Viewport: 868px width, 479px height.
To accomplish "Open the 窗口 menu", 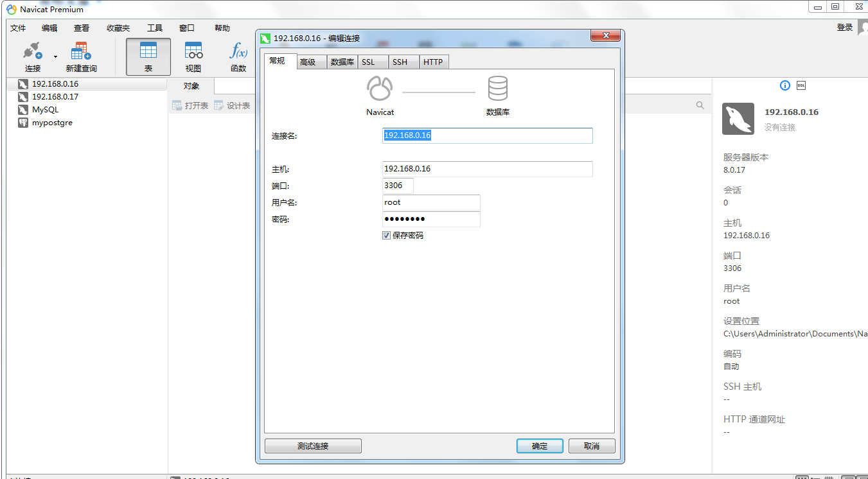I will pos(187,28).
